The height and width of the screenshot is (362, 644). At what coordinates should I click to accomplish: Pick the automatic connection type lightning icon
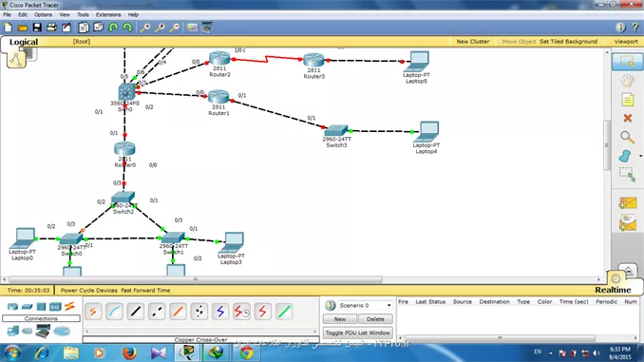93,312
